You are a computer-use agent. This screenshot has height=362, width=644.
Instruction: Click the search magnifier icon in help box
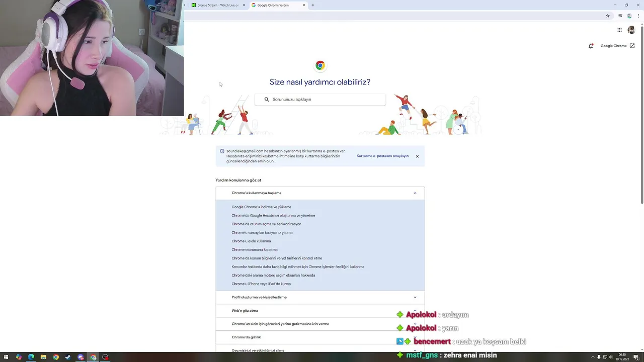pyautogui.click(x=267, y=100)
